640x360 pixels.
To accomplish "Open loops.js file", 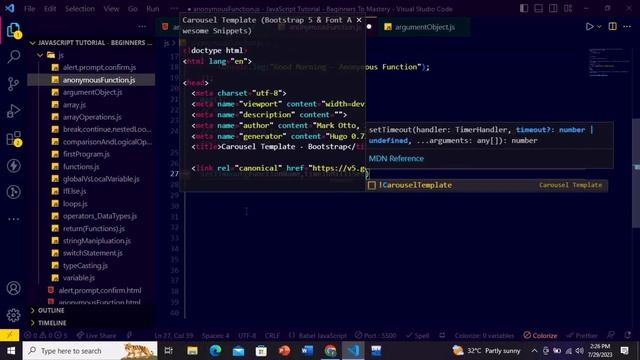I will point(75,203).
